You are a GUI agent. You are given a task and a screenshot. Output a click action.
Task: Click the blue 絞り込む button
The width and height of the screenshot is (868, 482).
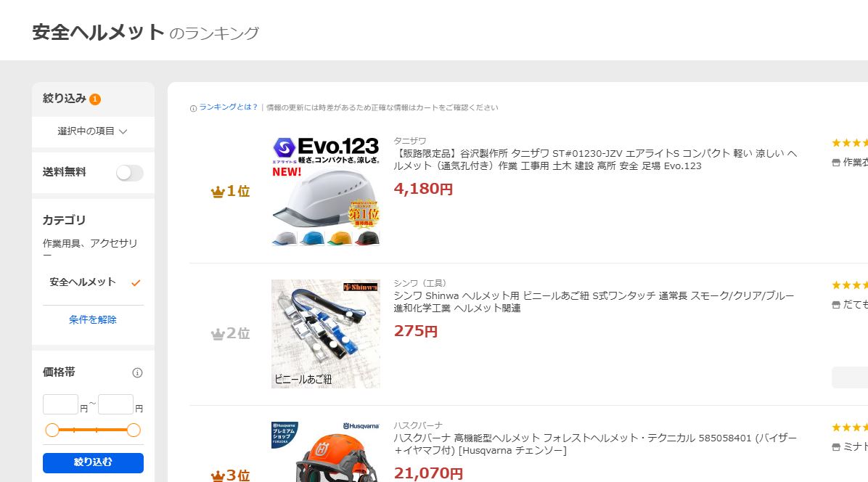(x=93, y=462)
